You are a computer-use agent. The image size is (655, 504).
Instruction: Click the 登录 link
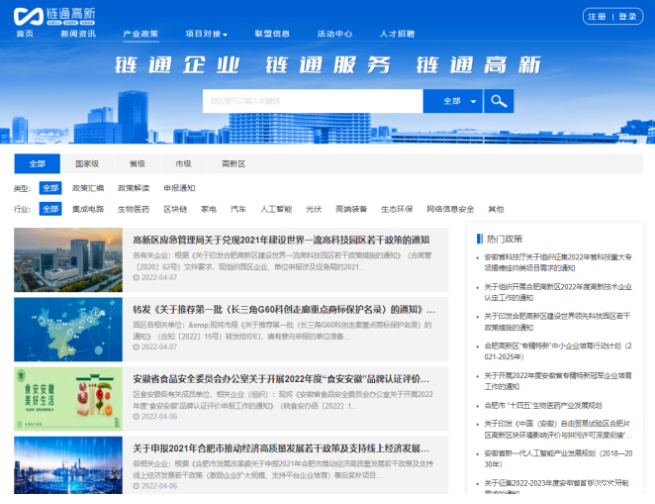(627, 17)
